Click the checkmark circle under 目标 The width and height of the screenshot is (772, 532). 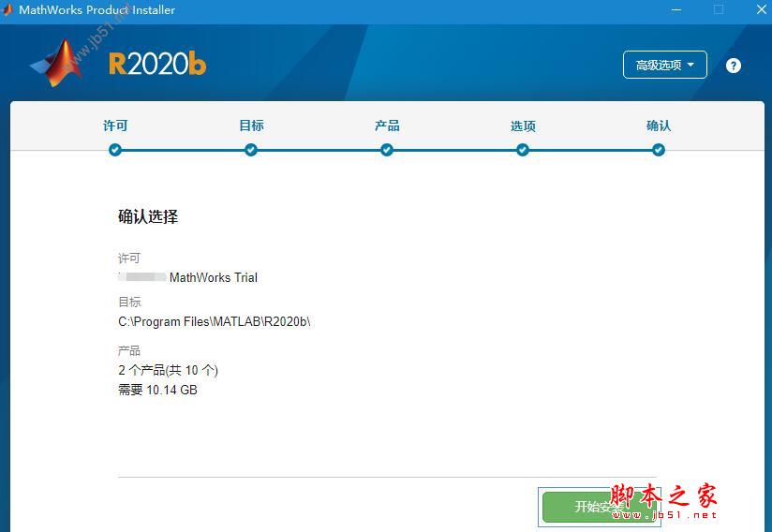(251, 150)
